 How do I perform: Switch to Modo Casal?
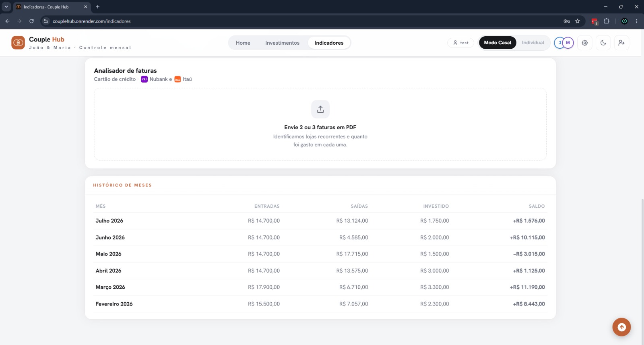(x=497, y=43)
